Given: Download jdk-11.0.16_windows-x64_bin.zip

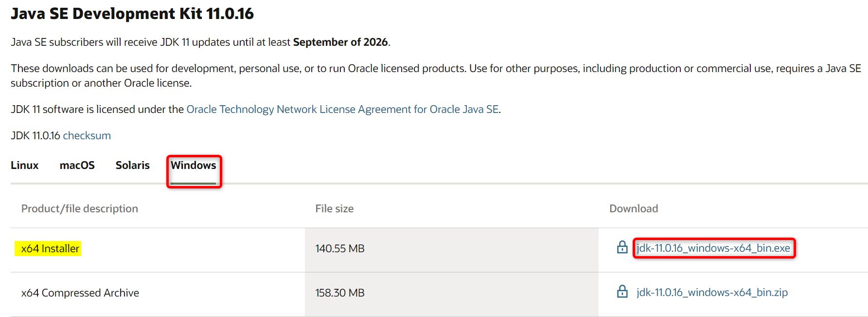Looking at the screenshot, I should [711, 293].
